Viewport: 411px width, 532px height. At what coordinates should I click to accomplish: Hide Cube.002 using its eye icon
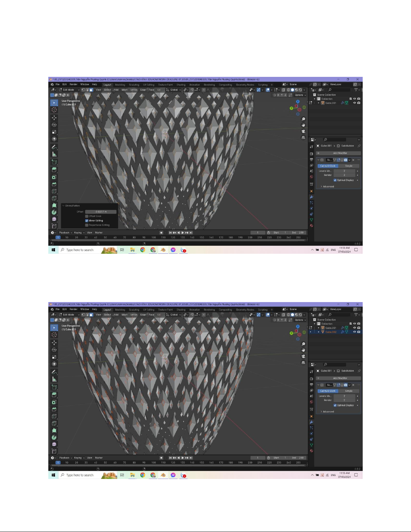(354, 332)
